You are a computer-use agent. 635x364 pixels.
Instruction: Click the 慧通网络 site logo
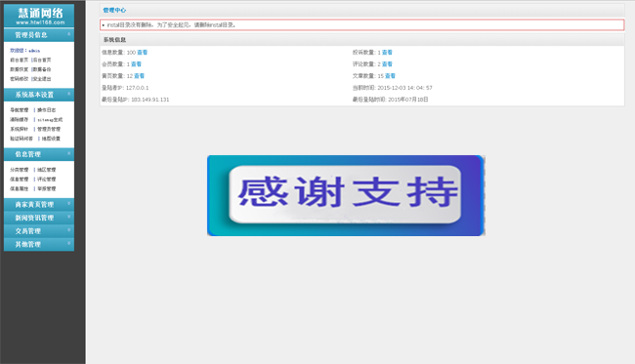point(39,16)
